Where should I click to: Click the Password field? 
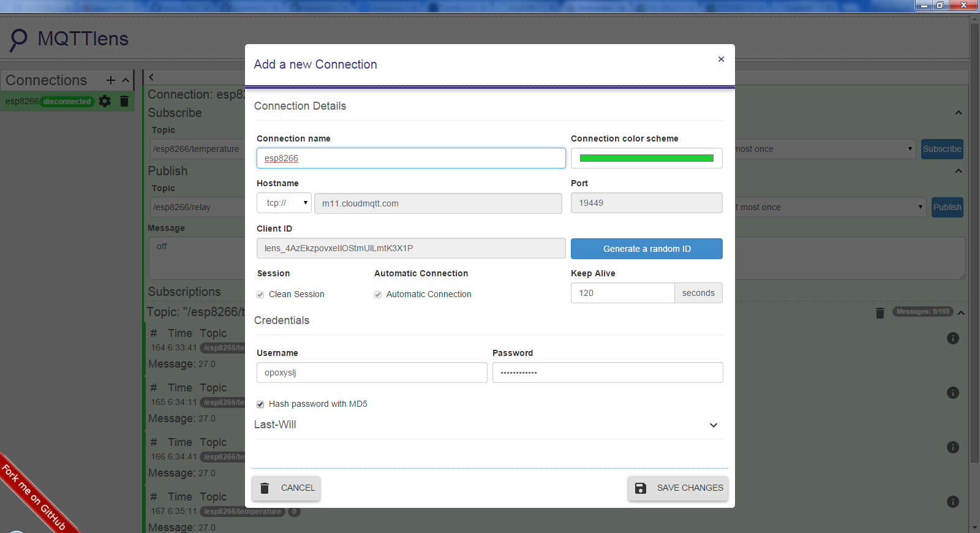click(608, 372)
